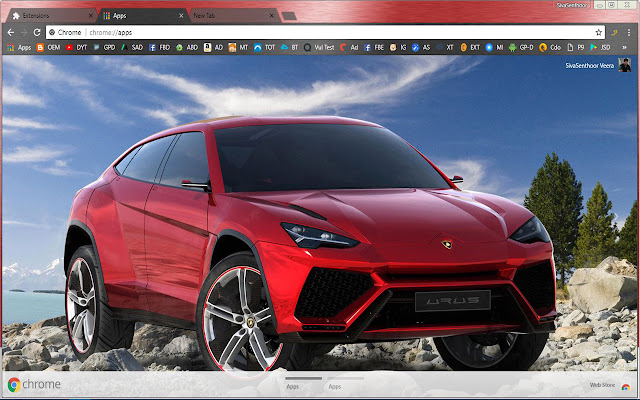Open the DYT YouTube bookmark
Image resolution: width=640 pixels, height=400 pixels.
pos(76,47)
